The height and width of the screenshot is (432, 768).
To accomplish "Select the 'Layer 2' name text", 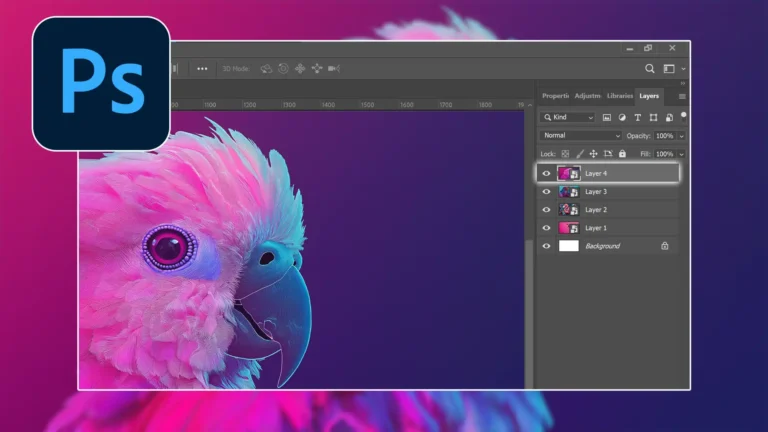I will (x=596, y=210).
